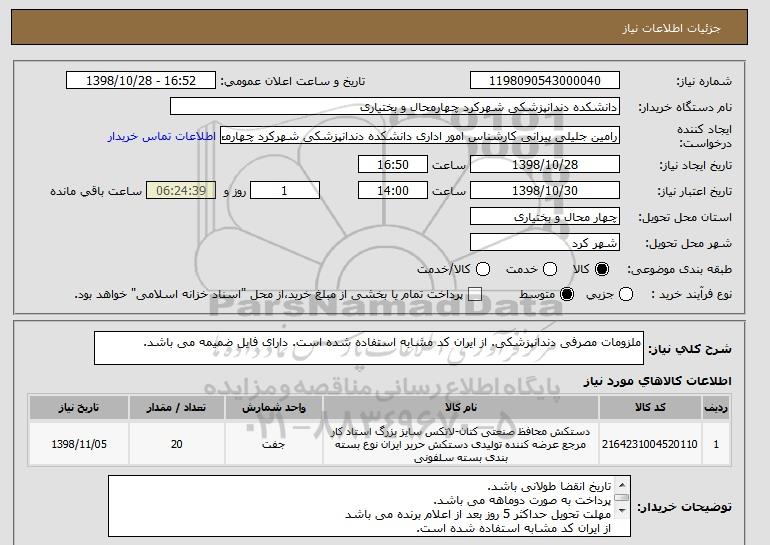Click the اطلاعات کالاهای مورد نیاز heading

pyautogui.click(x=658, y=381)
